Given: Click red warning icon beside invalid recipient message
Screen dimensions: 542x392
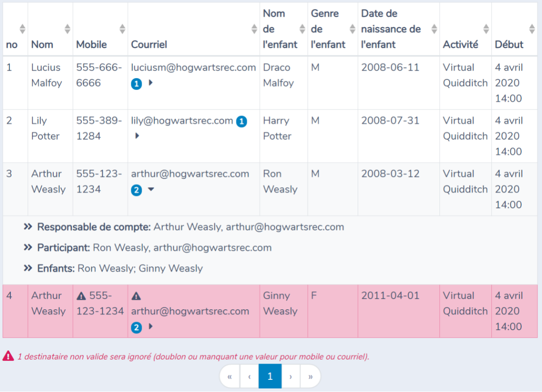Looking at the screenshot, I should coord(8,356).
